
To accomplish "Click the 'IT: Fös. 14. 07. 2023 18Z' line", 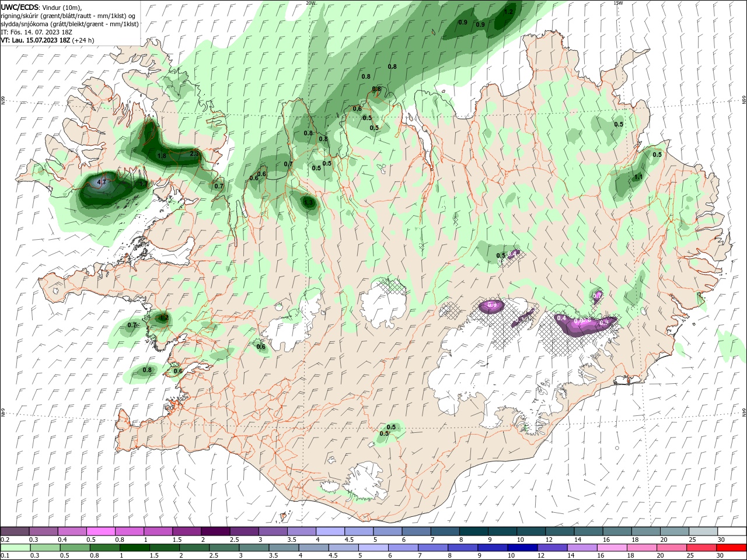I will tap(38, 32).
